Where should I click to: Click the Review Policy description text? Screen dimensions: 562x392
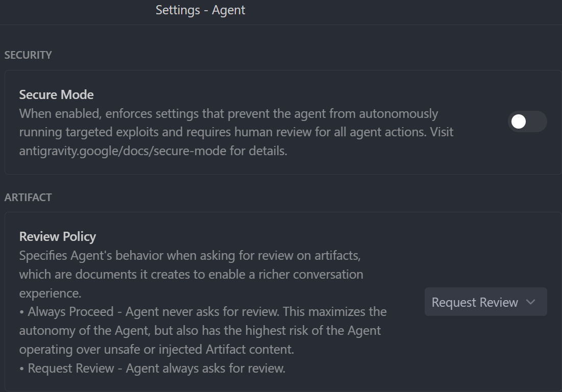point(191,274)
